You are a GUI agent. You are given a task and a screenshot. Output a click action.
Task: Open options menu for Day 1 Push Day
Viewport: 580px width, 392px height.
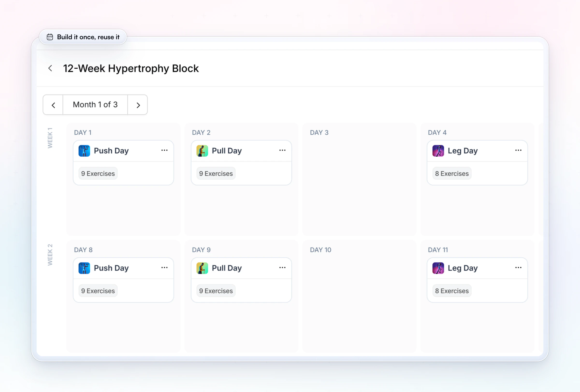165,150
